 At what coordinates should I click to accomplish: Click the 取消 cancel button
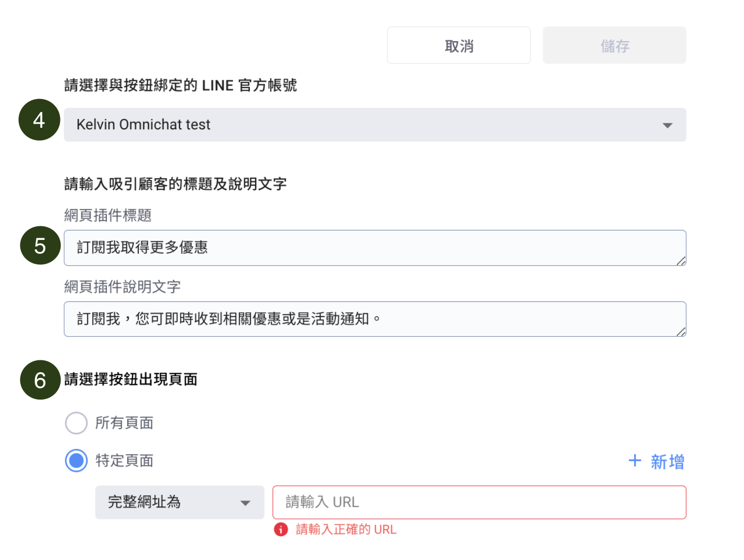point(459,46)
